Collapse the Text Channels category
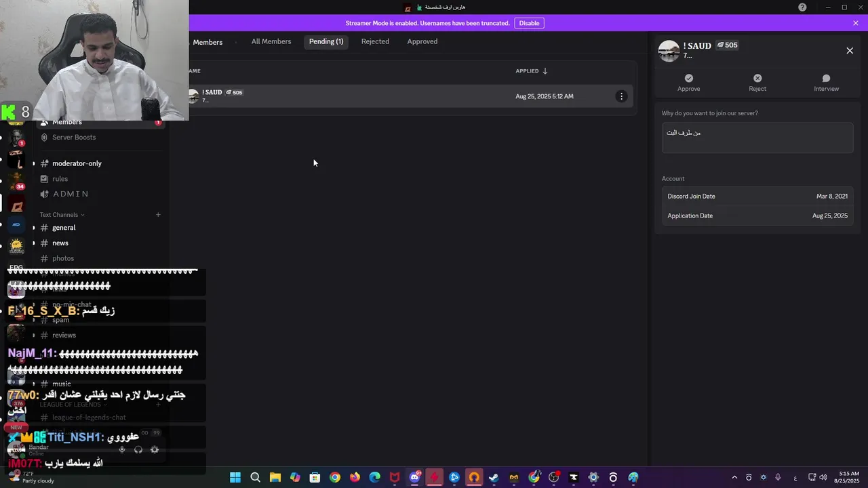This screenshot has height=488, width=868. pyautogui.click(x=62, y=215)
